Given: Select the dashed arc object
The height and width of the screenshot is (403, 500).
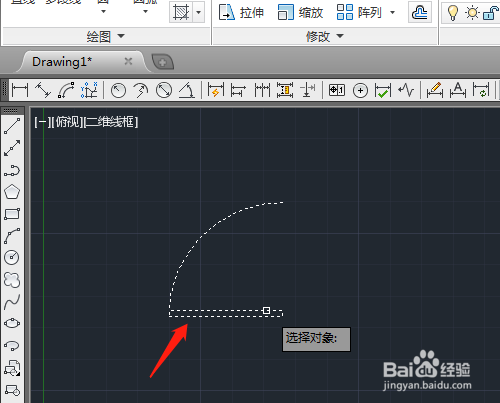Looking at the screenshot, I should tap(201, 237).
